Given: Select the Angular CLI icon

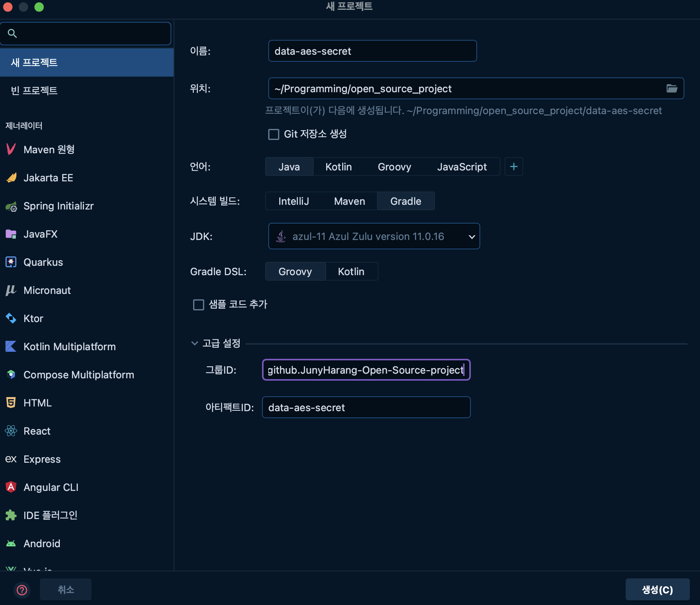Looking at the screenshot, I should click(x=11, y=487).
